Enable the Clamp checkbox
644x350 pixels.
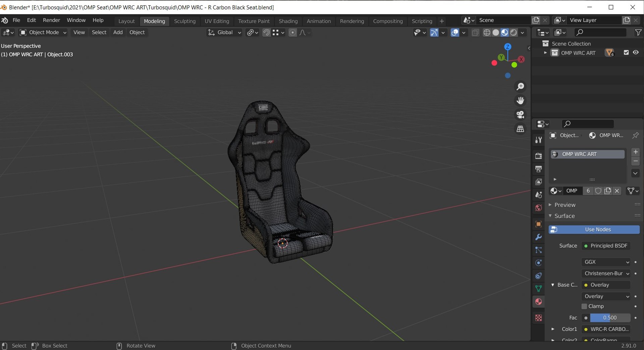pyautogui.click(x=584, y=306)
